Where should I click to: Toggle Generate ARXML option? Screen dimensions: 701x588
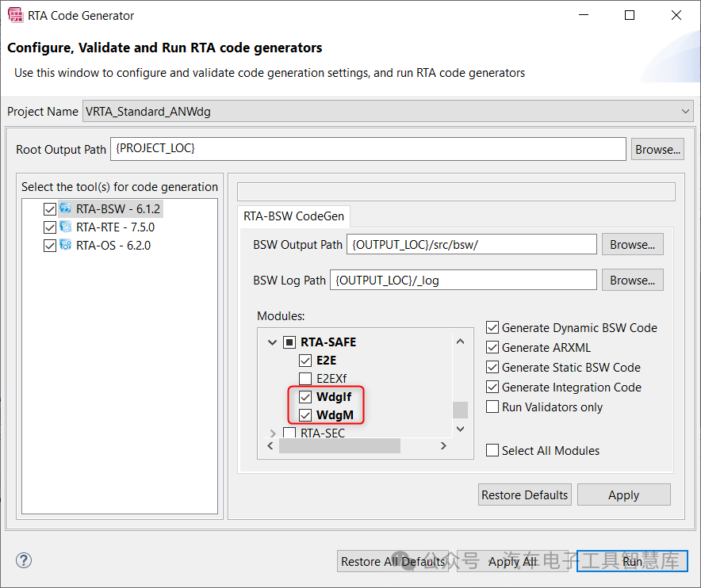click(x=492, y=347)
